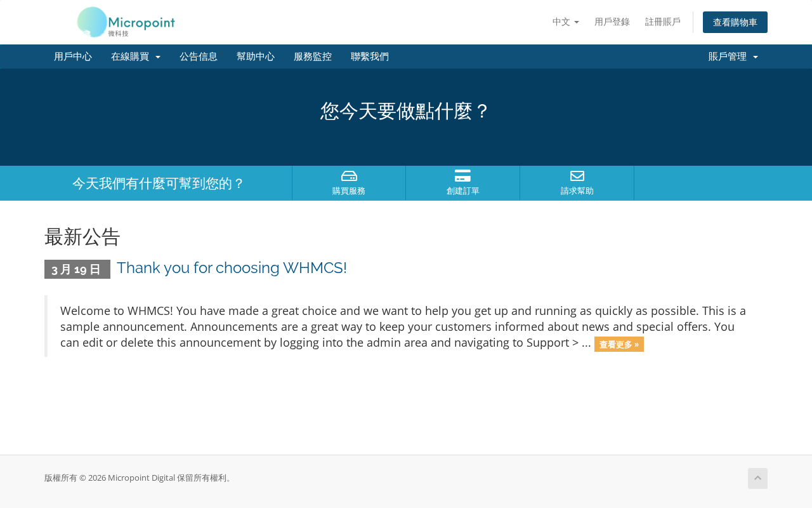This screenshot has height=508, width=812.
Task: Expand the 在線購買 menu
Action: pyautogui.click(x=136, y=57)
